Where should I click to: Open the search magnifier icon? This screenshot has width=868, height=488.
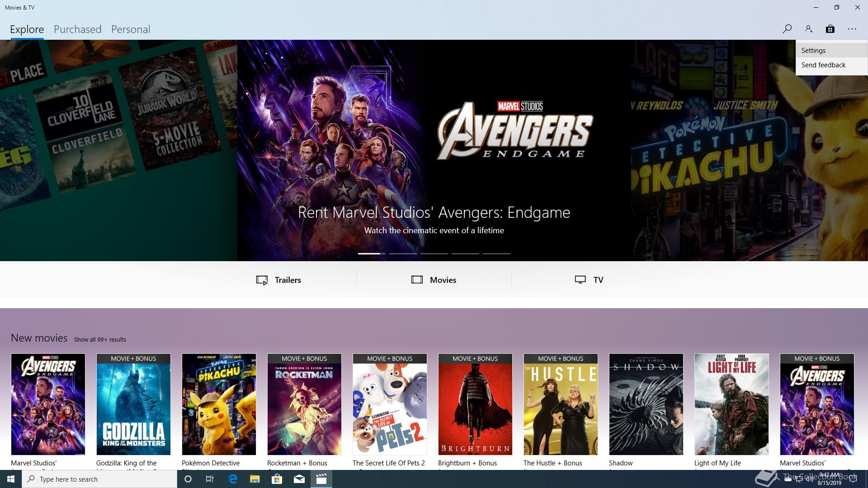787,29
